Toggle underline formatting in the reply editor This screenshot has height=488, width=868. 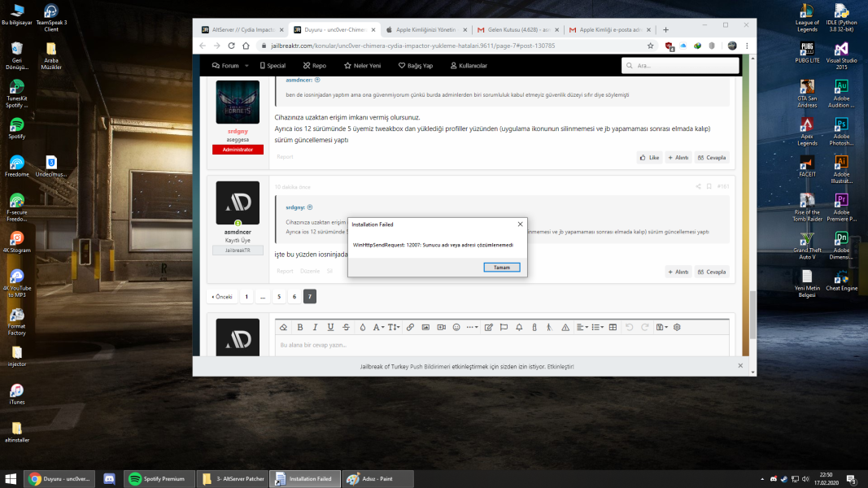pyautogui.click(x=330, y=327)
